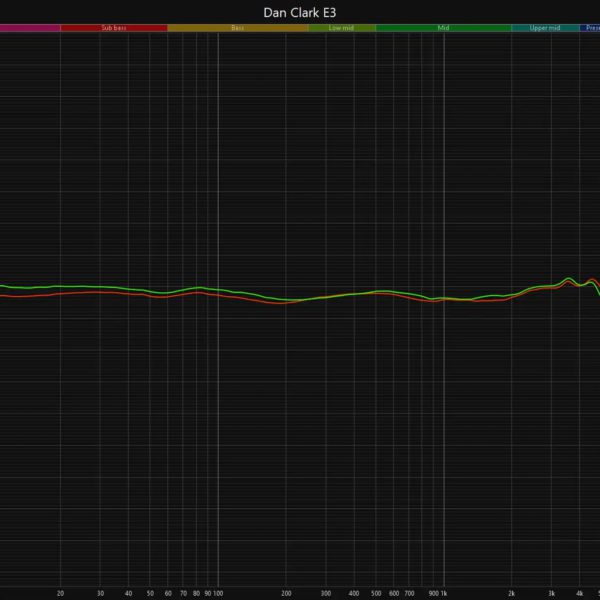
Task: Click the 70 Hz axis label
Action: tap(183, 593)
